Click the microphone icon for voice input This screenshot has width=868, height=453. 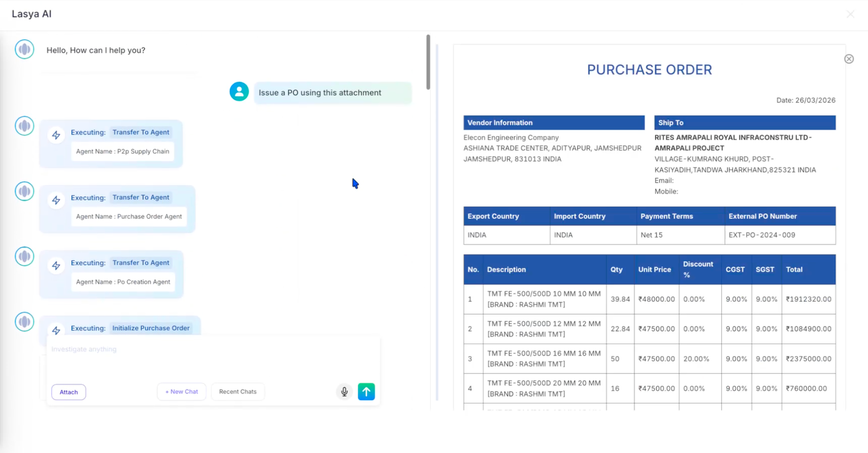(344, 391)
